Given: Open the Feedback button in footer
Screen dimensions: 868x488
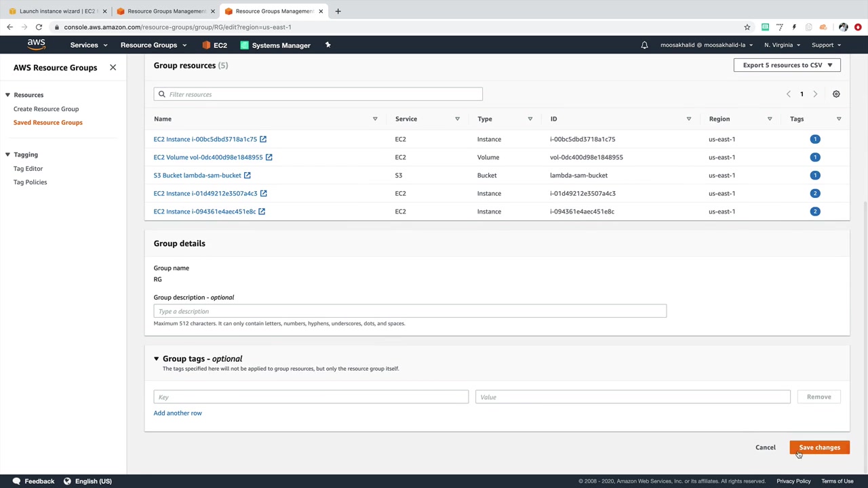Looking at the screenshot, I should tap(34, 481).
